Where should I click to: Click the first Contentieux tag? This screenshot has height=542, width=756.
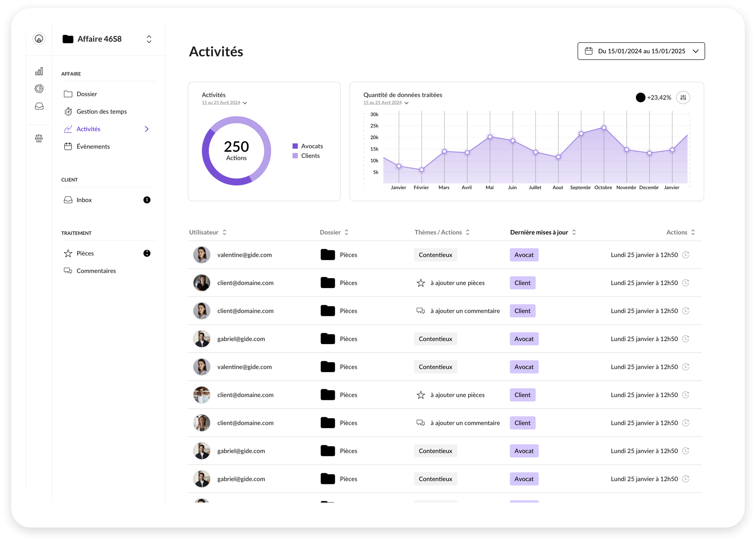coord(436,255)
